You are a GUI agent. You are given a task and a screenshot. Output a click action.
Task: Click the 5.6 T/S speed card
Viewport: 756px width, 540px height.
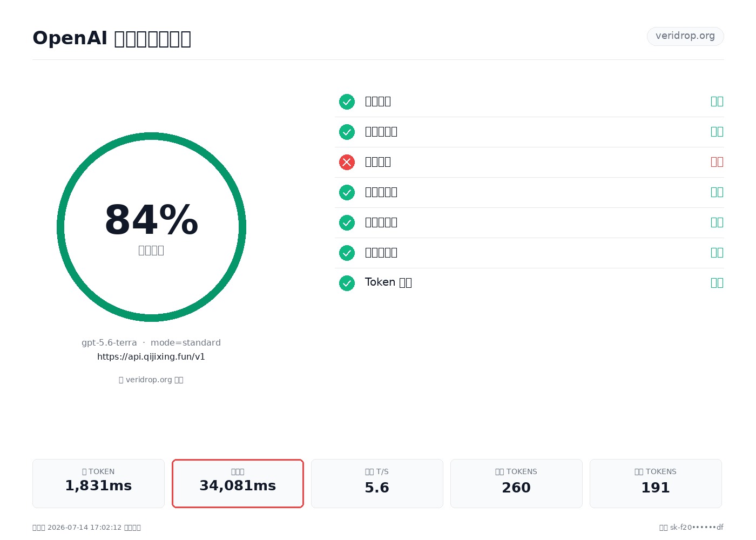point(377,483)
